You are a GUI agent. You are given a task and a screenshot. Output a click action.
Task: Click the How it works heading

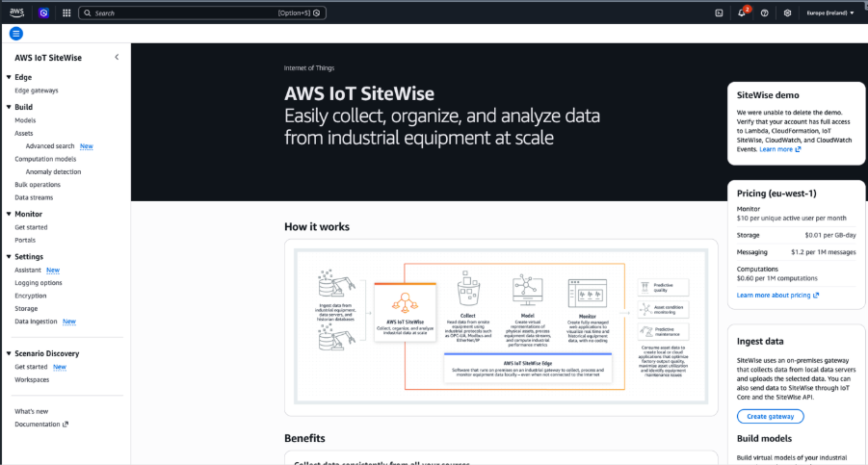click(x=317, y=226)
